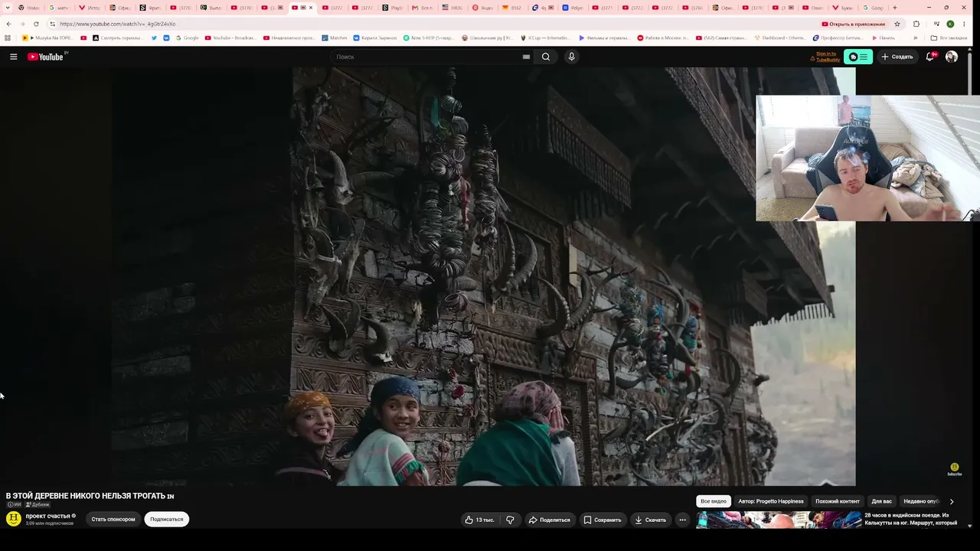Viewport: 980px width, 551px height.
Task: Select the Все видео filter chip
Action: (714, 501)
